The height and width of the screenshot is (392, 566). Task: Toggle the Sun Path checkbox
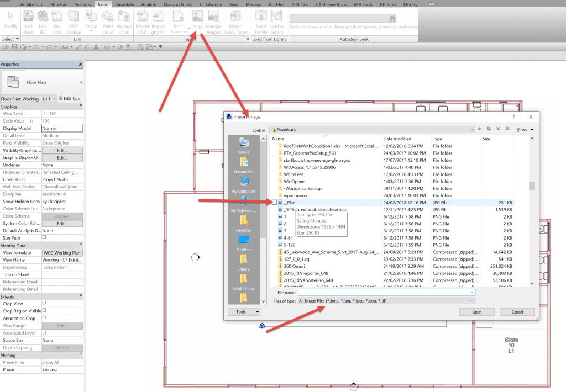pos(44,238)
